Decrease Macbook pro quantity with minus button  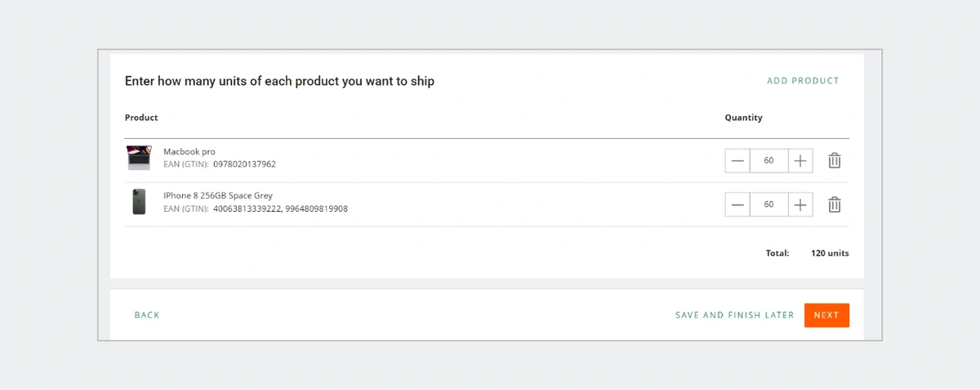[737, 161]
